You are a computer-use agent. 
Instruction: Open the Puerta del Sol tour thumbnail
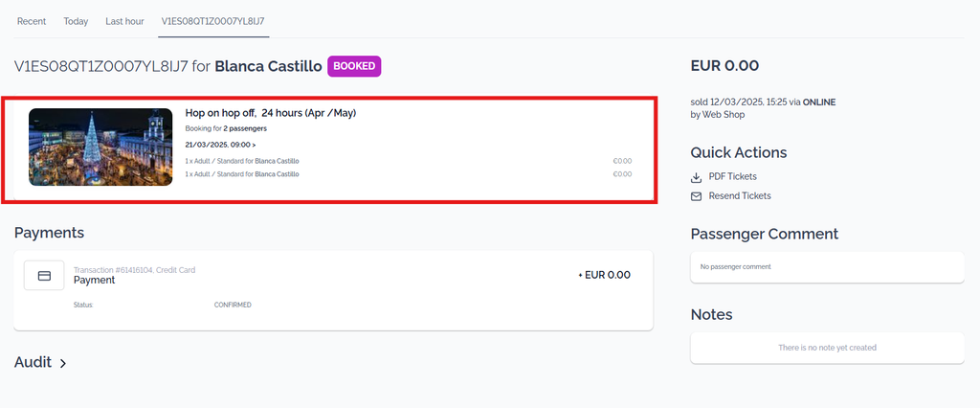[100, 147]
